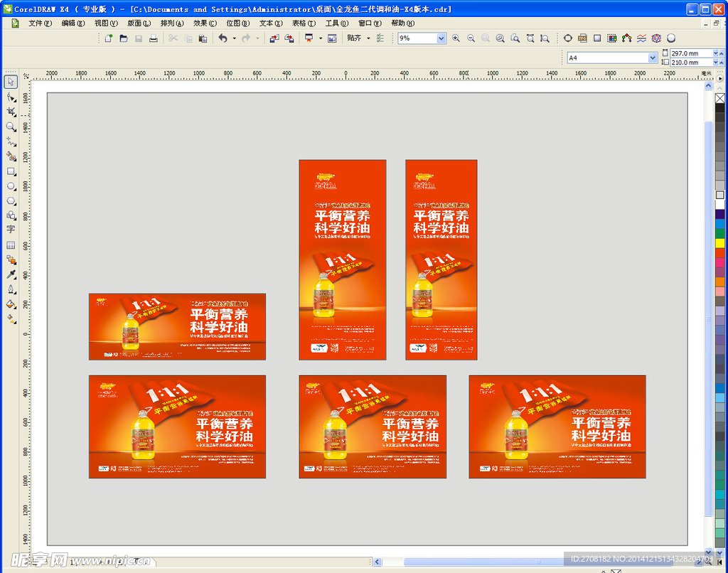Viewport: 728px width, 573px height.
Task: Open the 文件 (File) menu
Action: pyautogui.click(x=40, y=23)
